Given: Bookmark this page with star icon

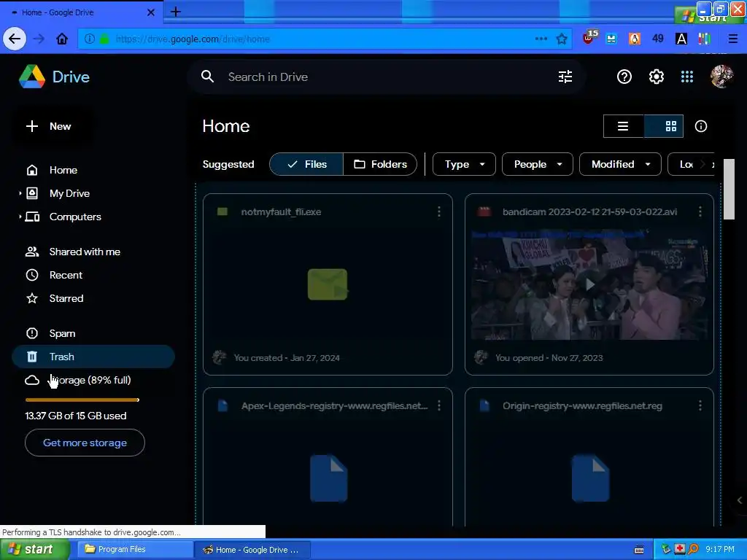Looking at the screenshot, I should click(x=562, y=39).
